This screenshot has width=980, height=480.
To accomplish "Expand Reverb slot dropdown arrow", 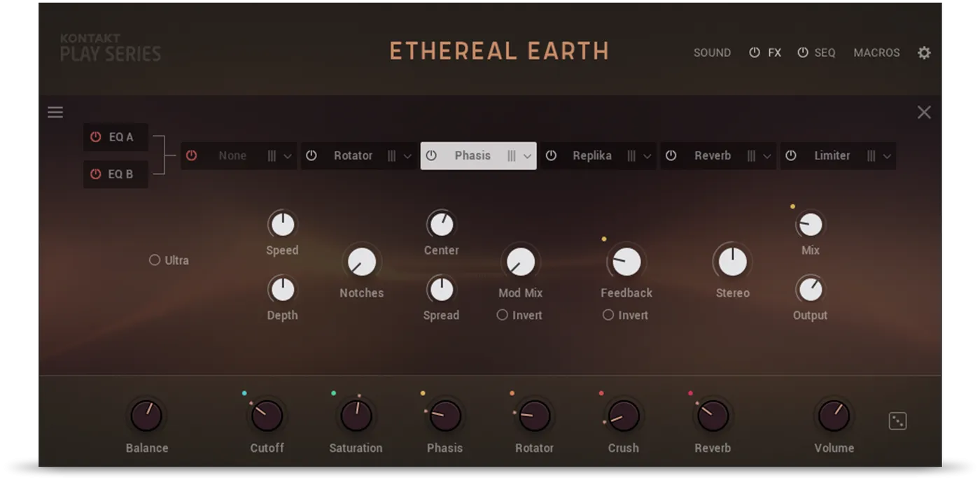I will (767, 156).
